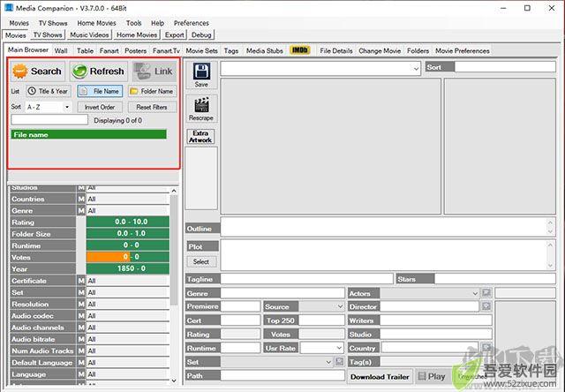Open the Media Stubs tab
Image resolution: width=565 pixels, height=392 pixels.
point(265,51)
